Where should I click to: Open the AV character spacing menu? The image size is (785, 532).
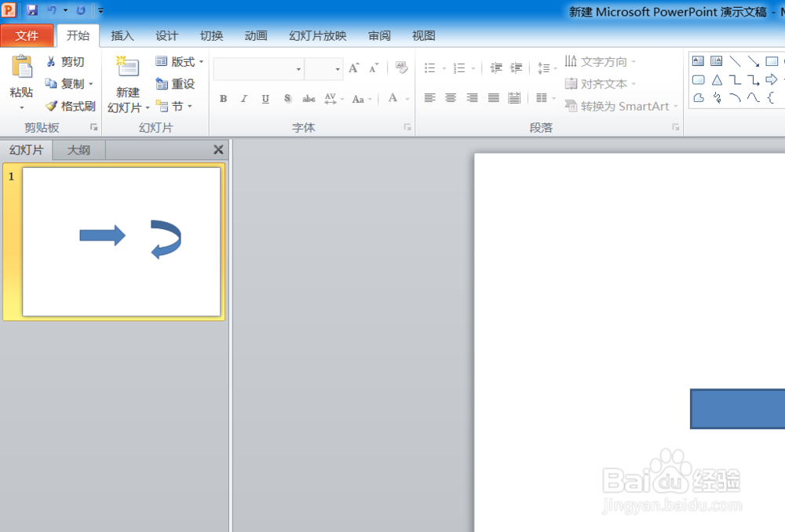334,99
